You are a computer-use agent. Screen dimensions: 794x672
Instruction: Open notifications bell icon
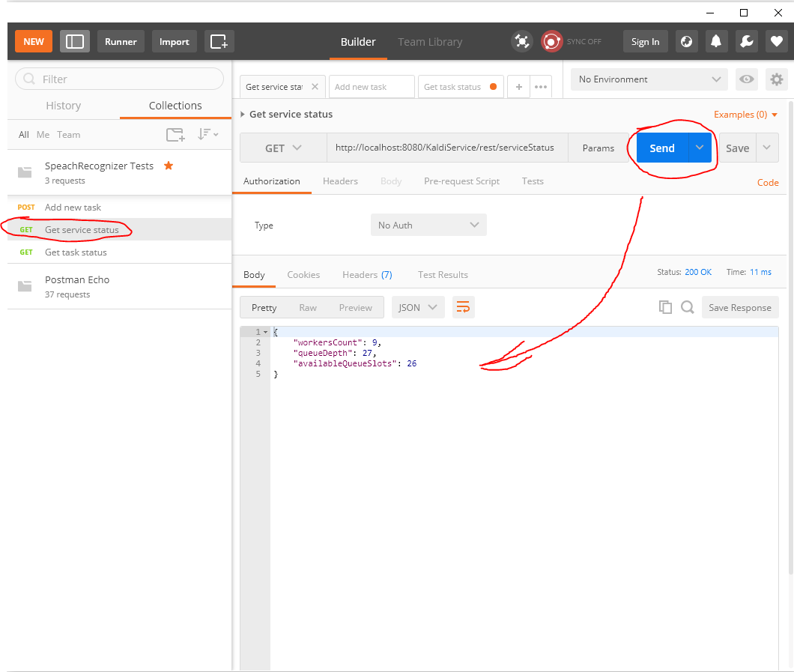point(716,41)
